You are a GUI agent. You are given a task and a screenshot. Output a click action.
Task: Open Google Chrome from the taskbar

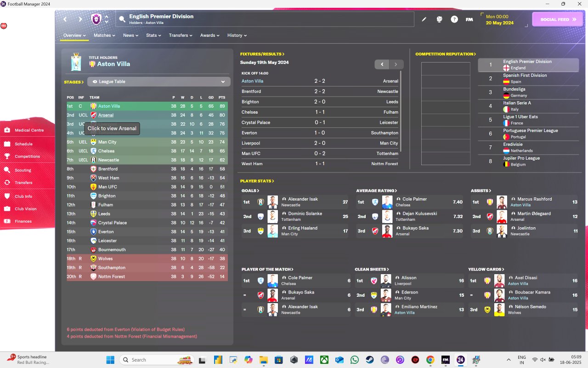[x=430, y=360]
